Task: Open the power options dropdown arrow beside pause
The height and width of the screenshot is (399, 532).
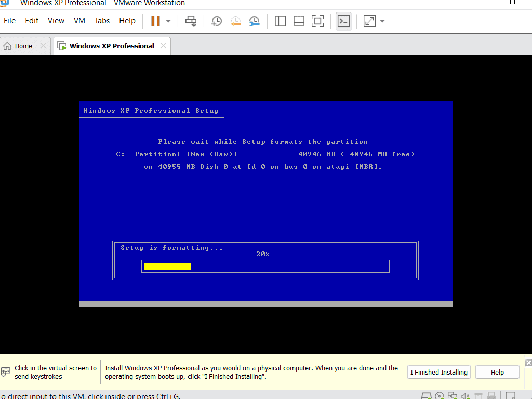Action: click(168, 21)
